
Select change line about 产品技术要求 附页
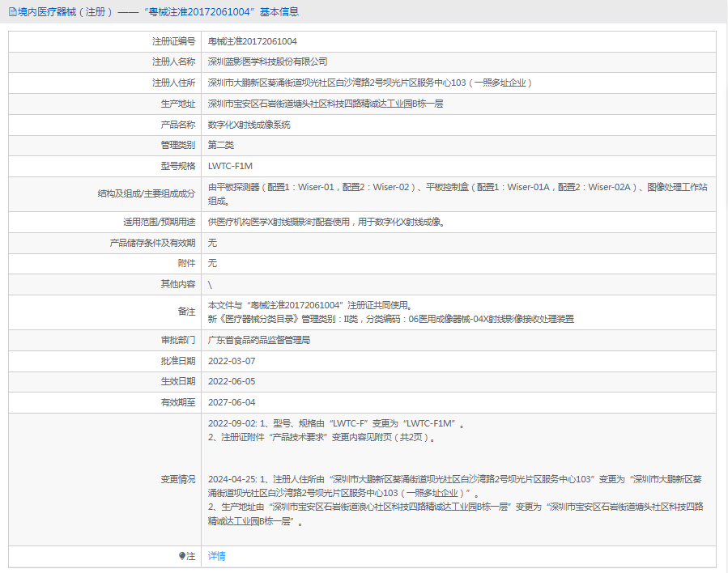(321, 437)
